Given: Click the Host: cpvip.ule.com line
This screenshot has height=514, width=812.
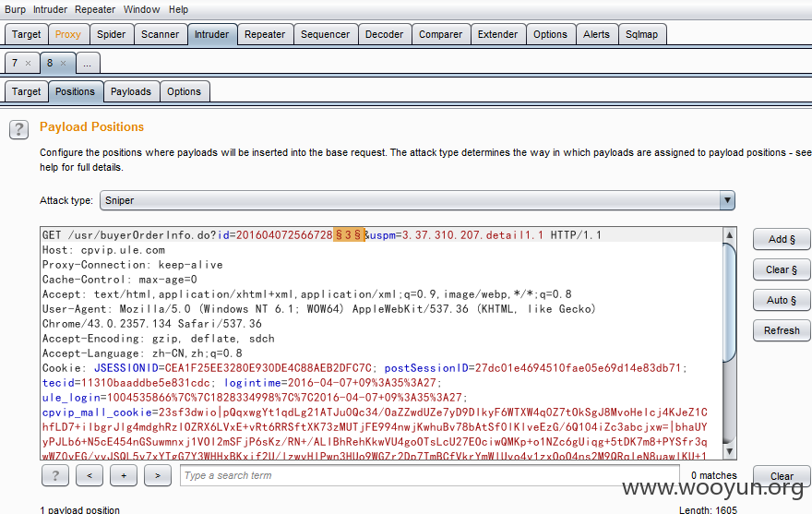Looking at the screenshot, I should click(x=103, y=250).
